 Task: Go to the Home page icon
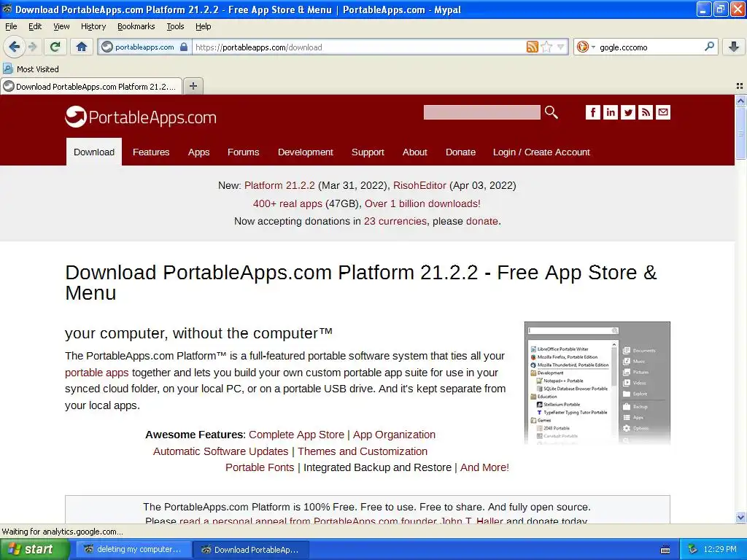coord(82,47)
